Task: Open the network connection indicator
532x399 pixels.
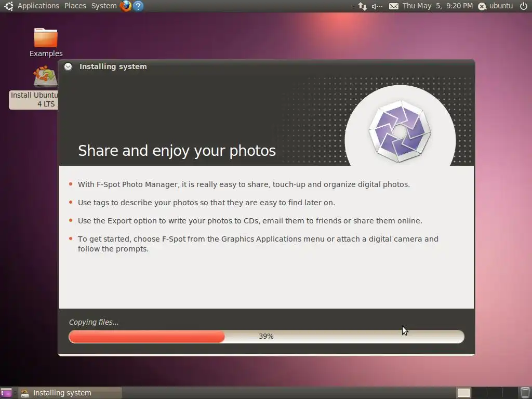Action: [x=362, y=6]
